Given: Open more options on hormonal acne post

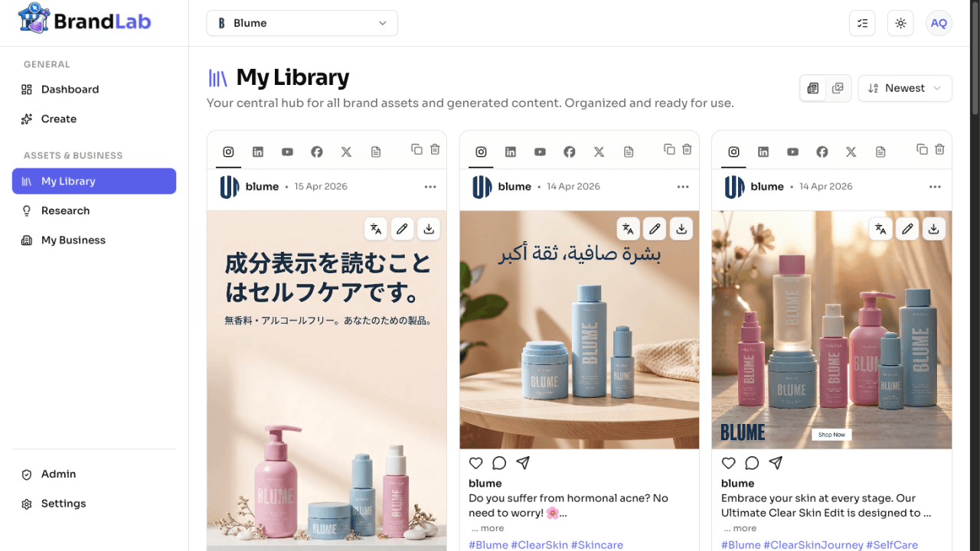Looking at the screenshot, I should 683,187.
